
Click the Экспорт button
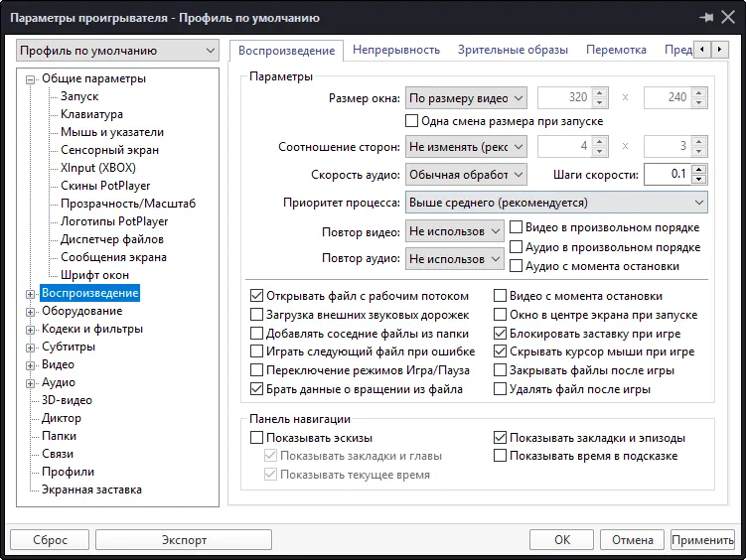184,540
